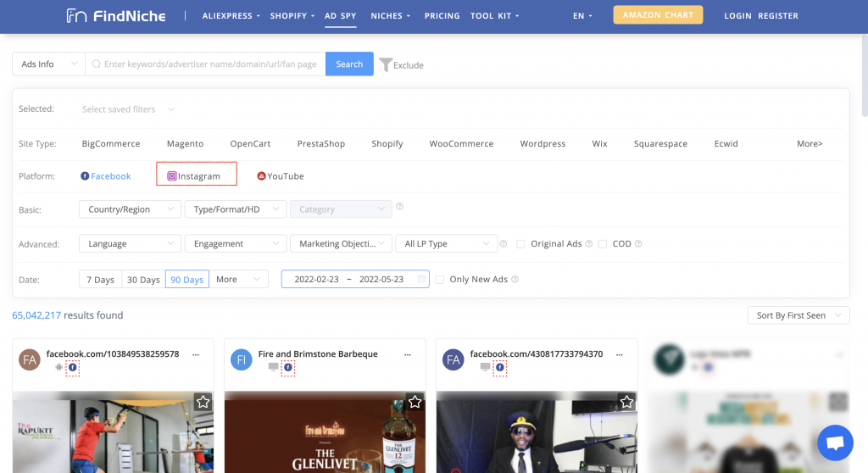Click FA avatar of facebook.com/103849538259578
868x473 pixels.
(30, 360)
